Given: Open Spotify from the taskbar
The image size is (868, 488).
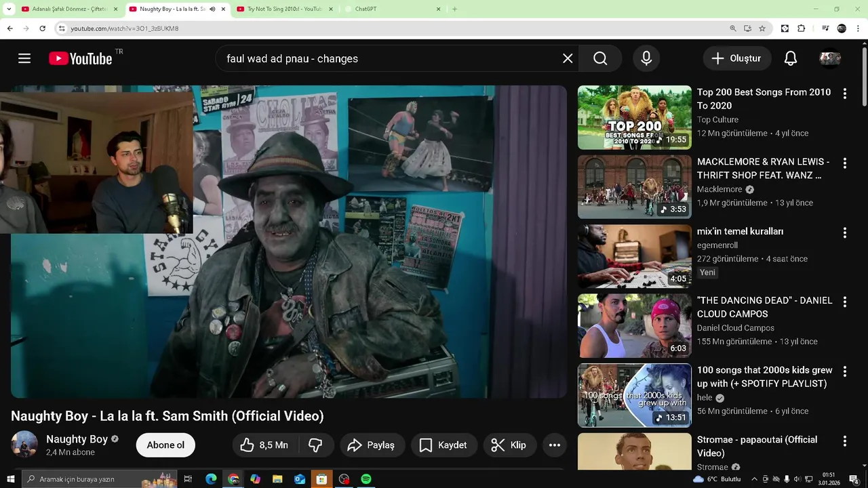Looking at the screenshot, I should (x=366, y=479).
